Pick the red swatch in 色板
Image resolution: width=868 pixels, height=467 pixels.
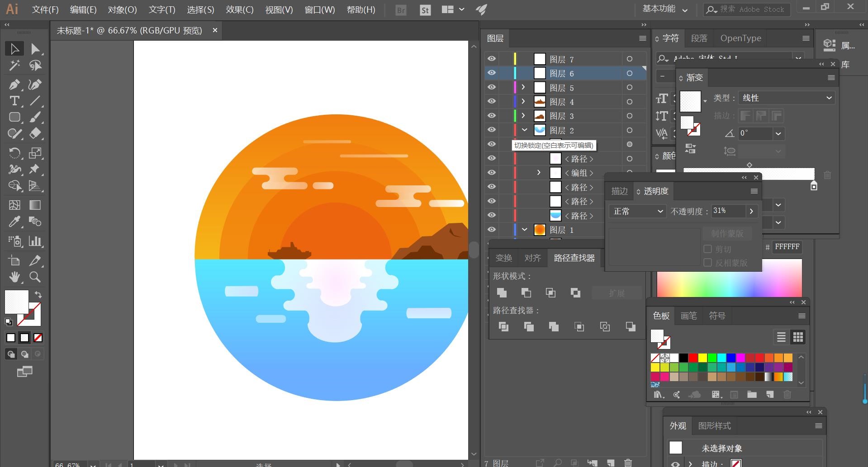coord(693,358)
